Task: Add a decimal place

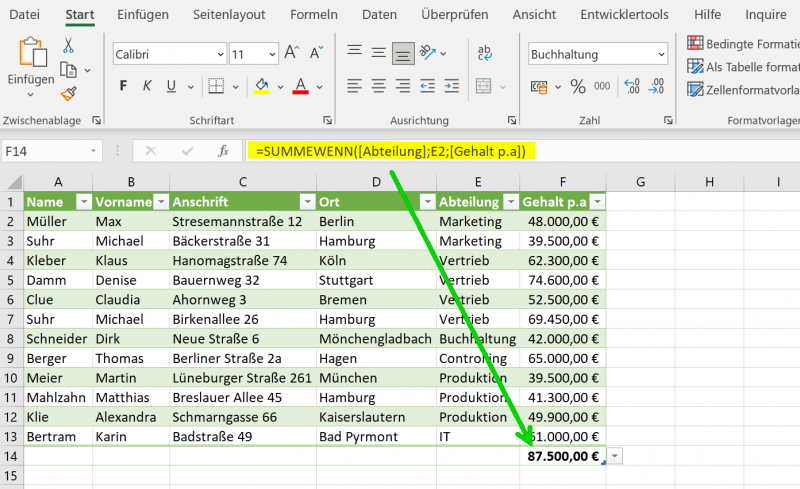Action: point(632,86)
